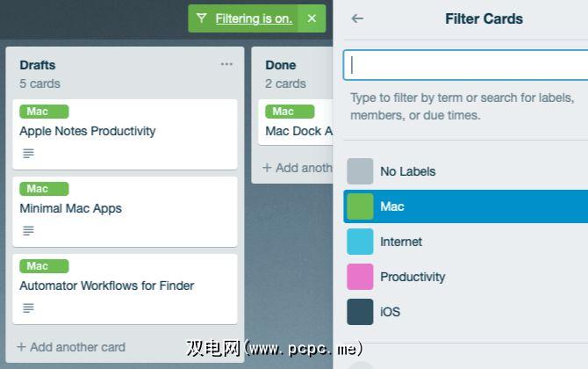Toggle the Internet label filter

coord(401,242)
